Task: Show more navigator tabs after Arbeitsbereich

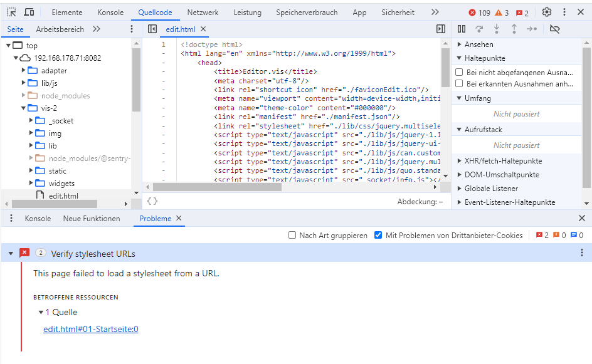Action: (x=97, y=29)
